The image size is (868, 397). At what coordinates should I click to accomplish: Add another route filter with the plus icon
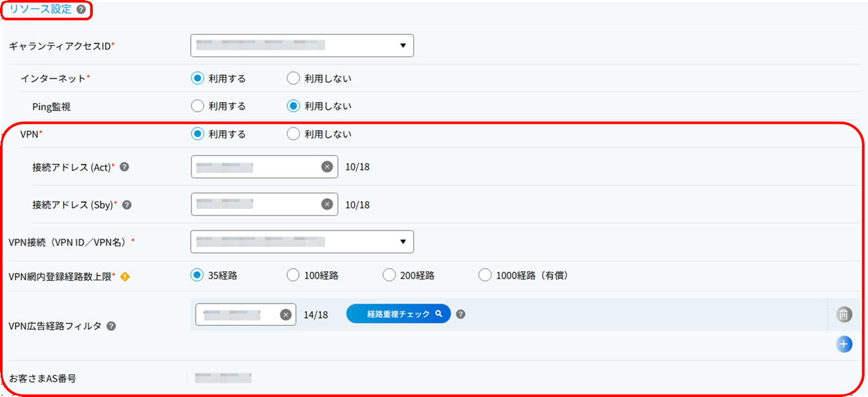tap(844, 344)
